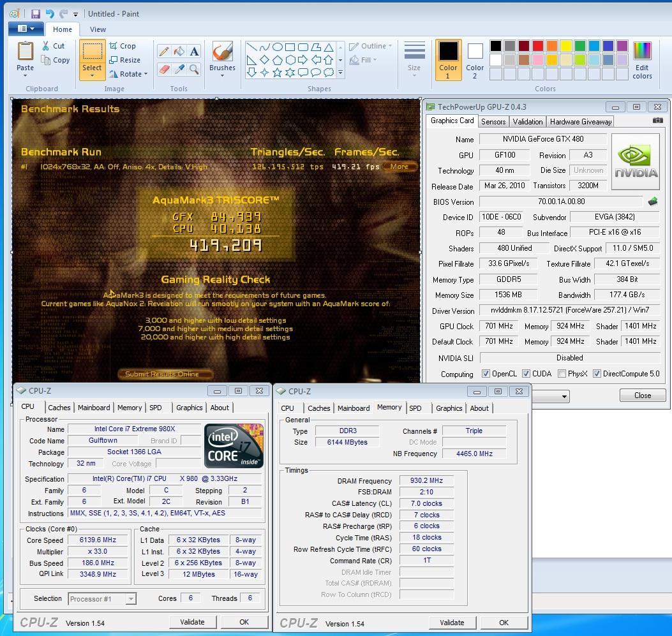This screenshot has width=672, height=636.
Task: Open Mainboard tab in left CPU-Z window
Action: pyautogui.click(x=93, y=408)
